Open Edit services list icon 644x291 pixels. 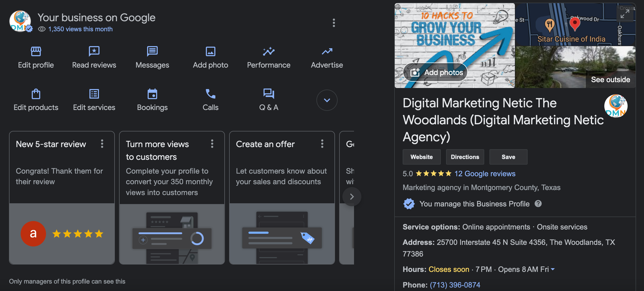pyautogui.click(x=94, y=94)
